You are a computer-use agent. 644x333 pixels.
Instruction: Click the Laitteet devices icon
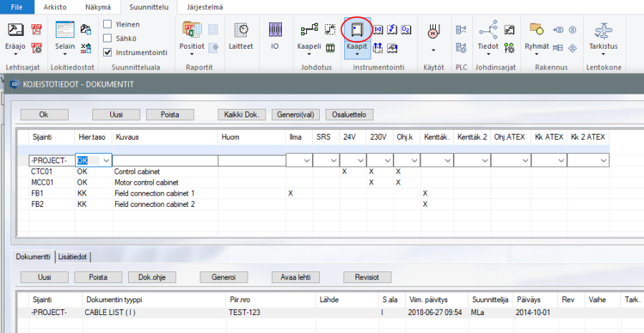coord(240,30)
